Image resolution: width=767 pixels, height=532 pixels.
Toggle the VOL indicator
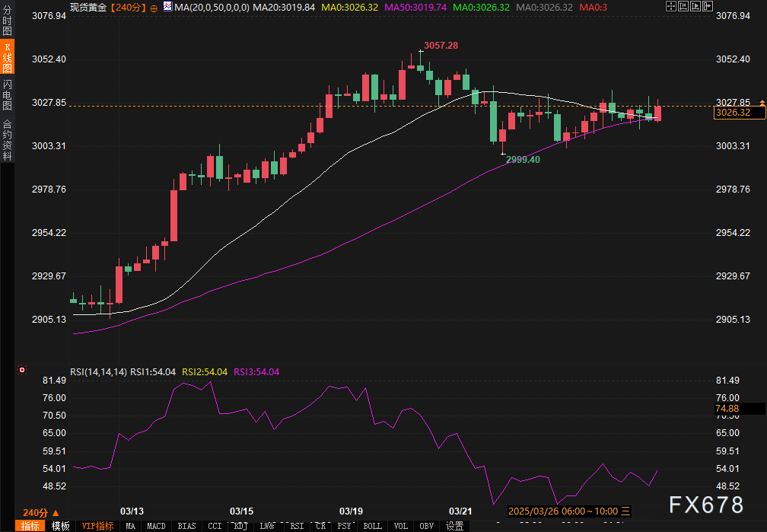click(403, 526)
